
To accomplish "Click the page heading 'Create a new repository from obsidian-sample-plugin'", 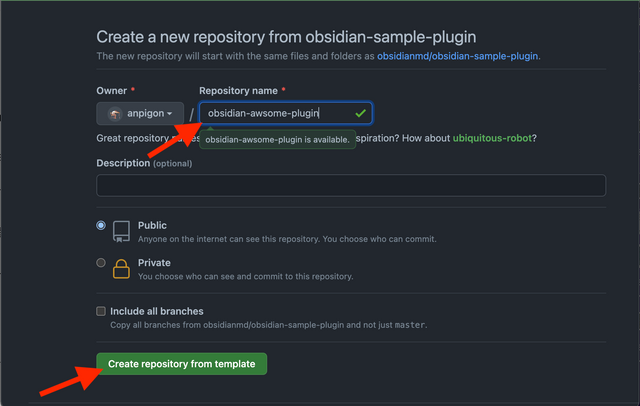I will (286, 37).
